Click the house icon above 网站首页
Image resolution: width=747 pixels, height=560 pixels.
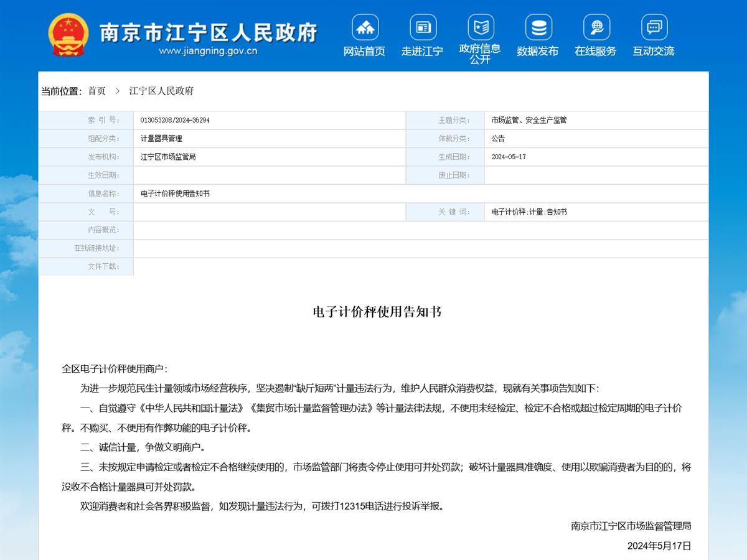[365, 27]
